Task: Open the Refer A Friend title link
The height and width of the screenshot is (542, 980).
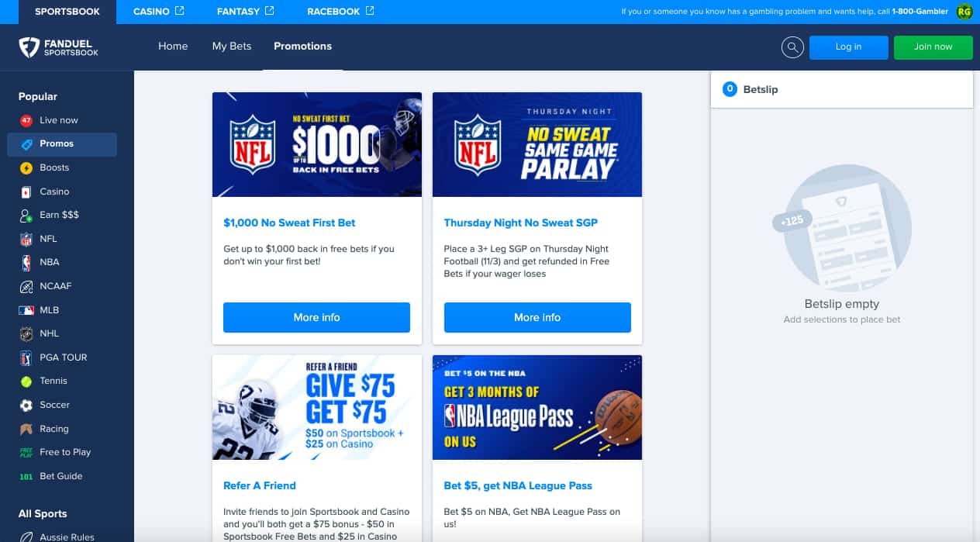Action: point(260,485)
